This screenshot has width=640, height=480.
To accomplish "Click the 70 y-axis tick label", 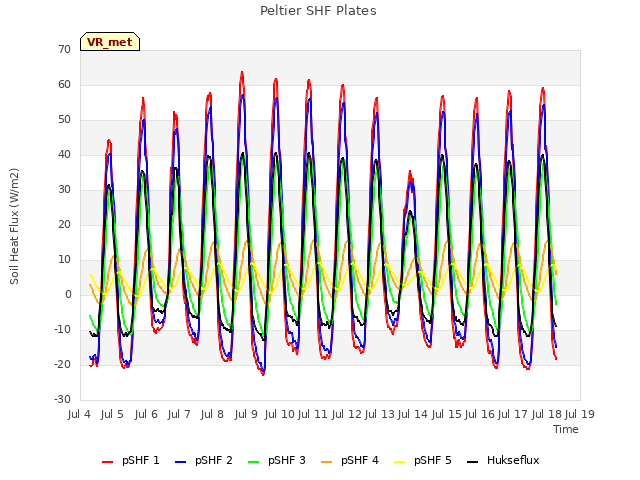I will [x=64, y=49].
